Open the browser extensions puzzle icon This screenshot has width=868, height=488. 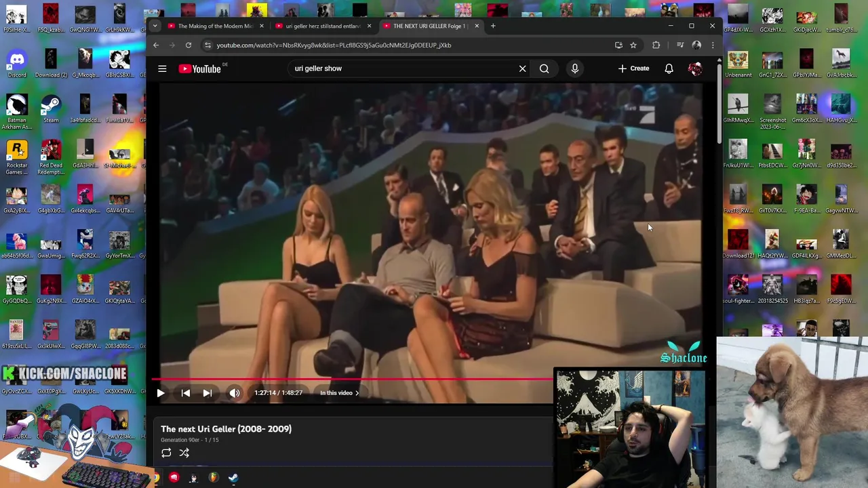point(656,45)
